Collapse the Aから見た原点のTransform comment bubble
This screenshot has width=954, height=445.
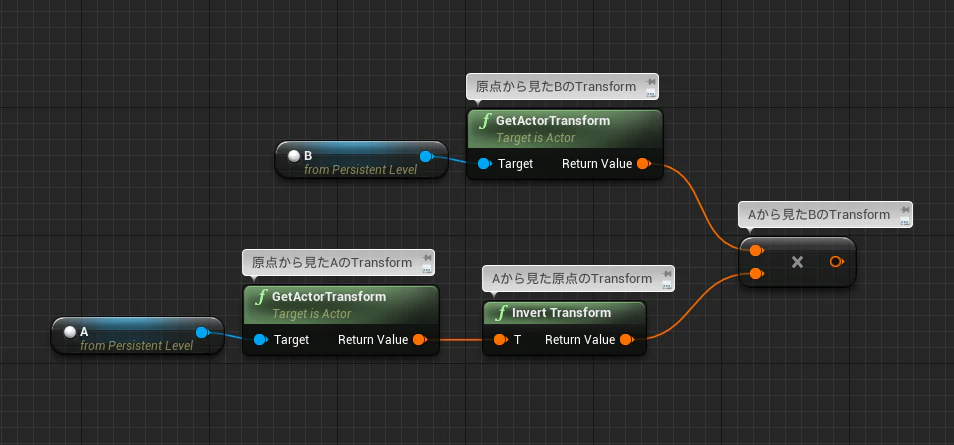click(667, 285)
